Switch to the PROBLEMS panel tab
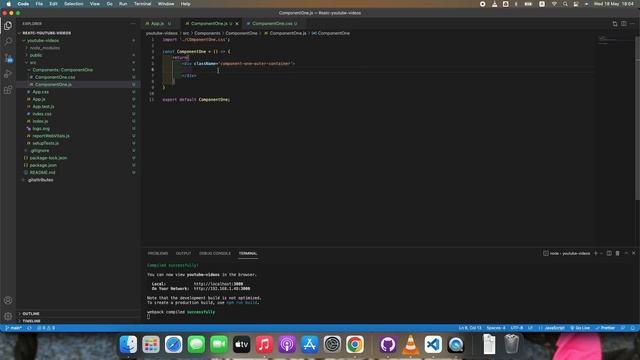The width and height of the screenshot is (640, 360). (x=158, y=253)
